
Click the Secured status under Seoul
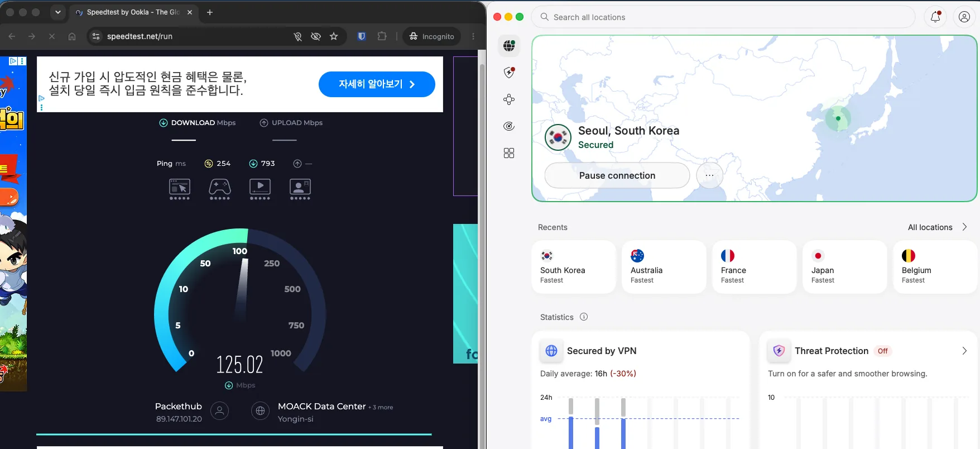595,145
